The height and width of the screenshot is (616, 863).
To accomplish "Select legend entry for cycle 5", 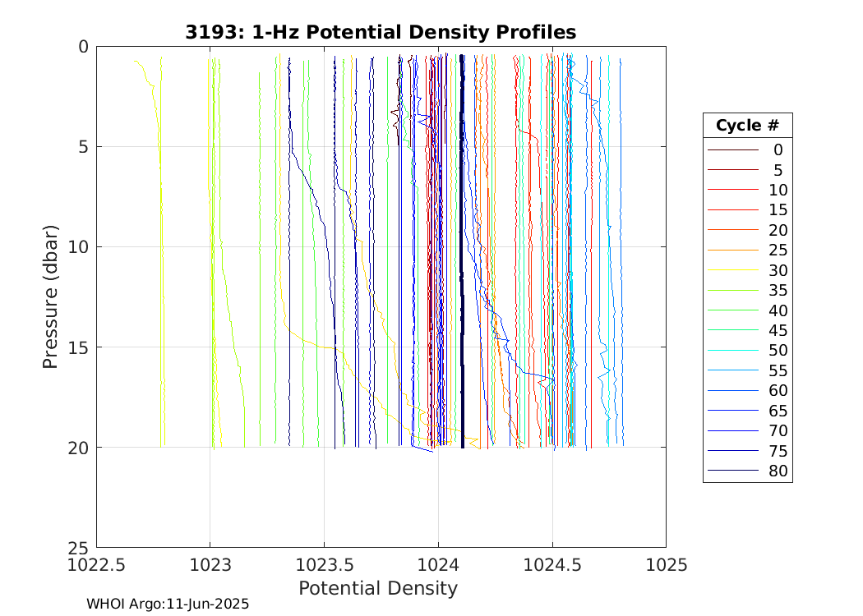I will [747, 170].
